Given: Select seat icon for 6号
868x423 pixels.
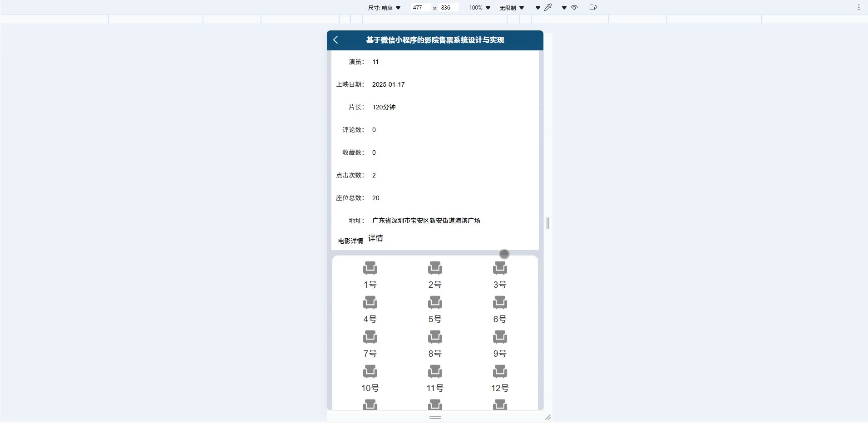Looking at the screenshot, I should [x=500, y=302].
